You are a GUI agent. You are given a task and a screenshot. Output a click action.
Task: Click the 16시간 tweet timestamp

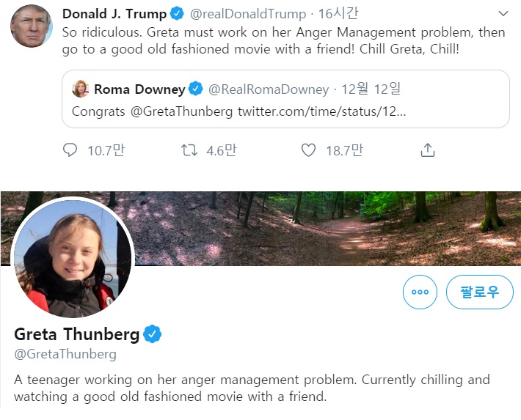pos(338,14)
